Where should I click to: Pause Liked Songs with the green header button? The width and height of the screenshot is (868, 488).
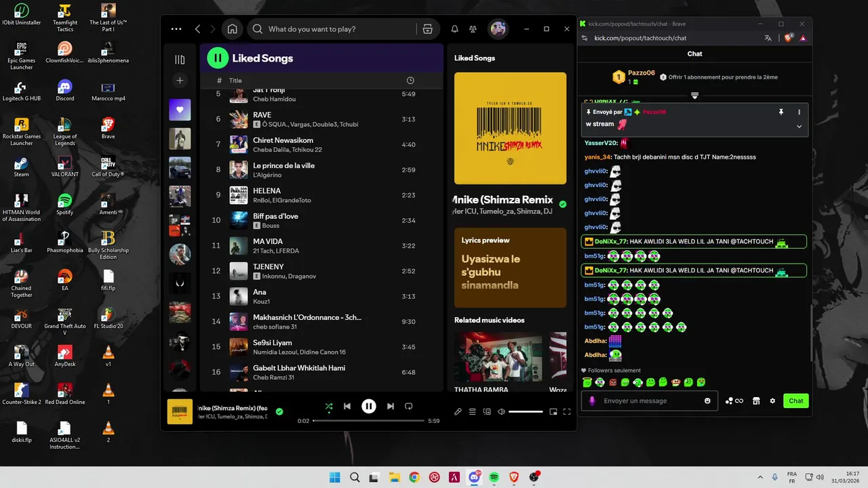tap(218, 58)
